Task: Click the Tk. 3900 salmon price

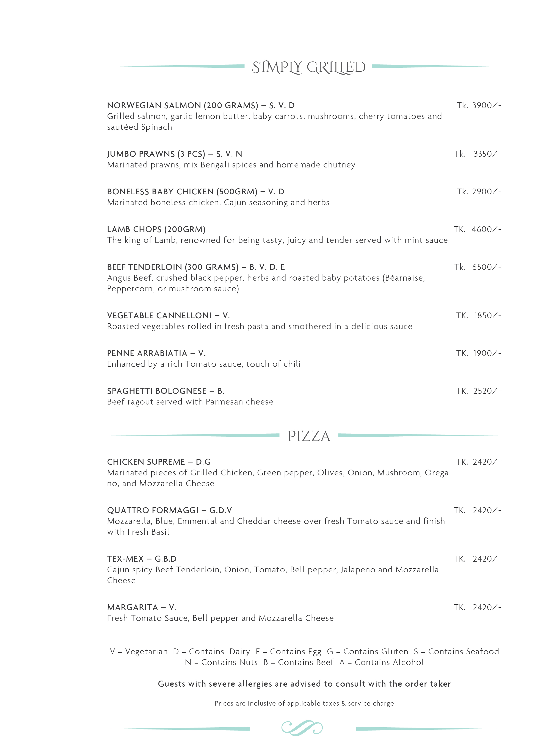Action: tap(479, 106)
